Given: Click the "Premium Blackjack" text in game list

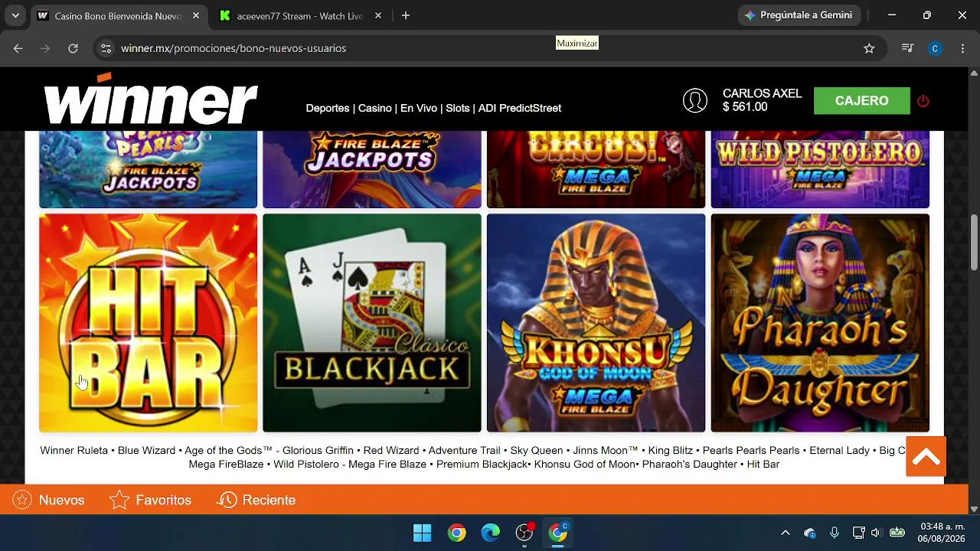Looking at the screenshot, I should coord(481,465).
